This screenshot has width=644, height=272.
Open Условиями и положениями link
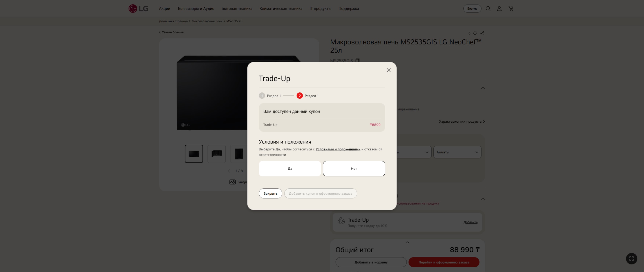click(338, 149)
